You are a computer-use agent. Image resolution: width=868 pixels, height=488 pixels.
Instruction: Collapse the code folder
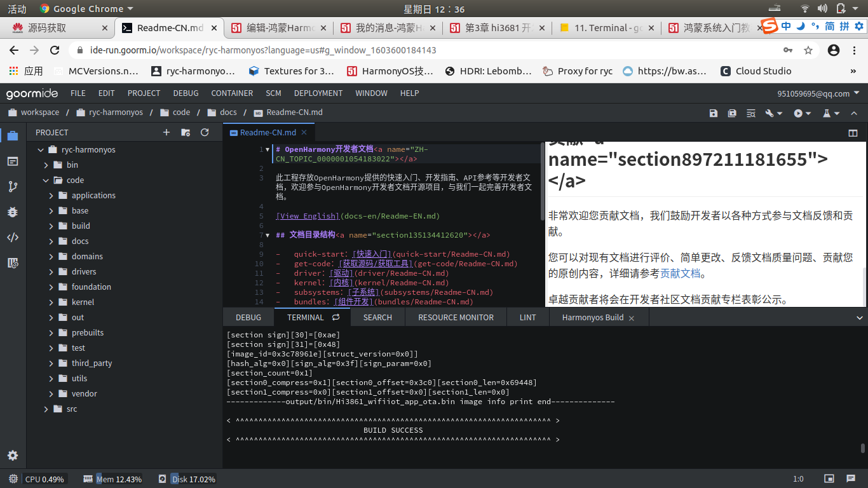coord(46,180)
